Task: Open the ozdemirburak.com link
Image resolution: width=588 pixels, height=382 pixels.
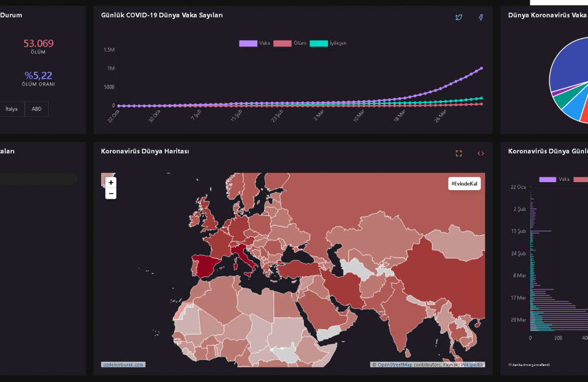Action: pos(123,364)
